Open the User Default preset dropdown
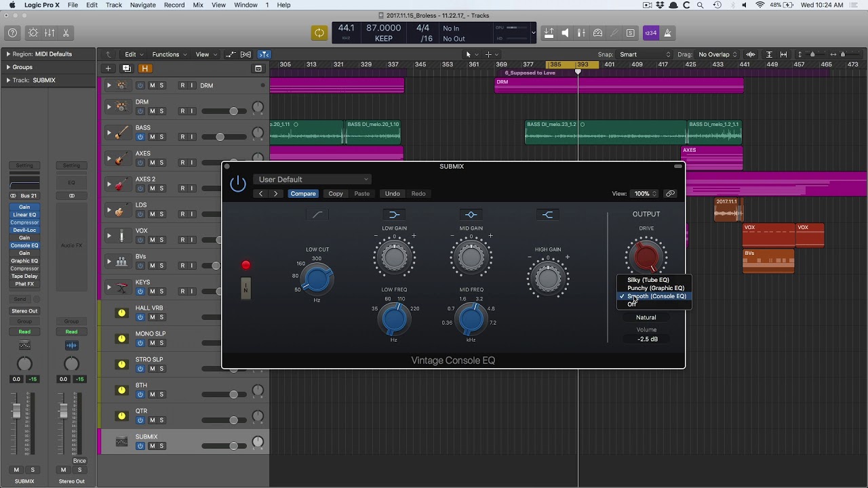This screenshot has height=488, width=868. [x=313, y=180]
